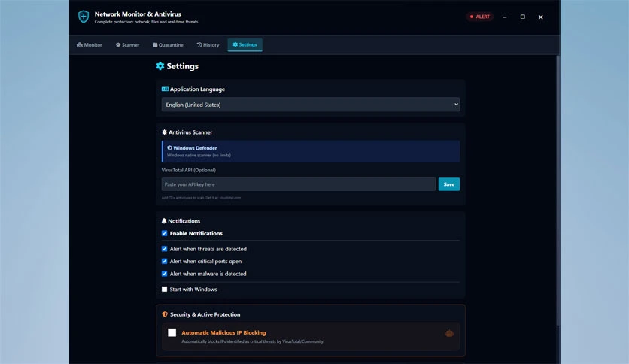Select the Windows Defender scanner option
The width and height of the screenshot is (629, 364).
click(x=311, y=151)
